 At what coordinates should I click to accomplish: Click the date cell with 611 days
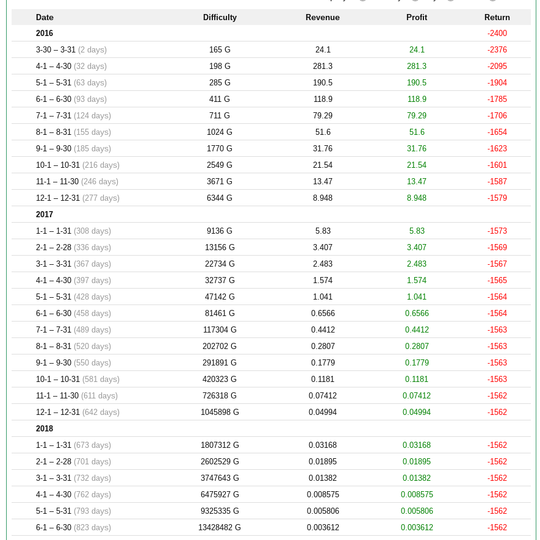76,395
